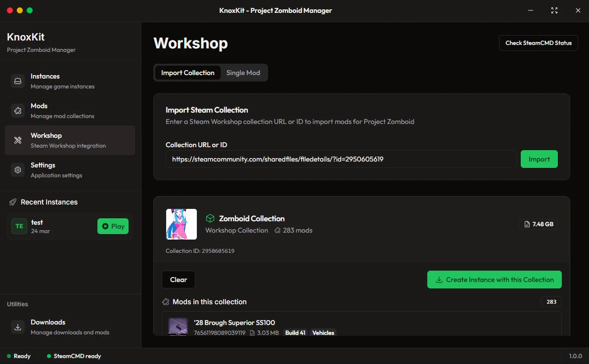Switch to the Import Collection tab
This screenshot has width=589, height=364.
coord(188,73)
